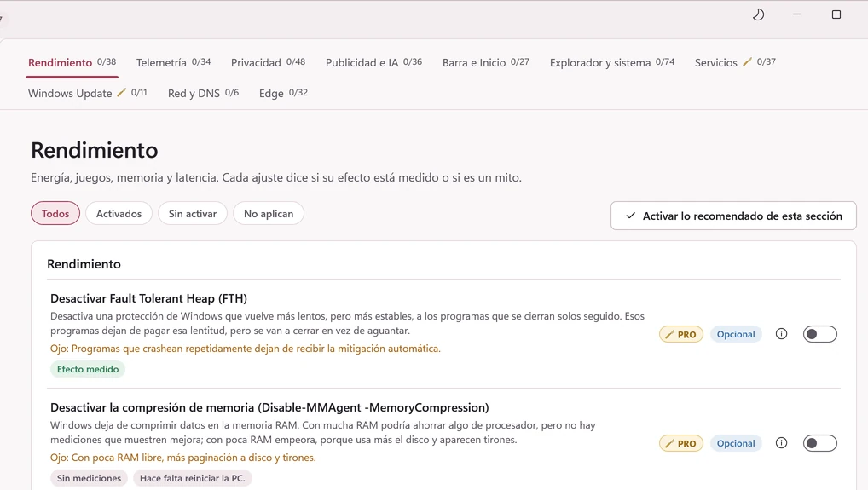Go to Explorador y sistema tab
Viewport: 868px width, 490px height.
[611, 62]
